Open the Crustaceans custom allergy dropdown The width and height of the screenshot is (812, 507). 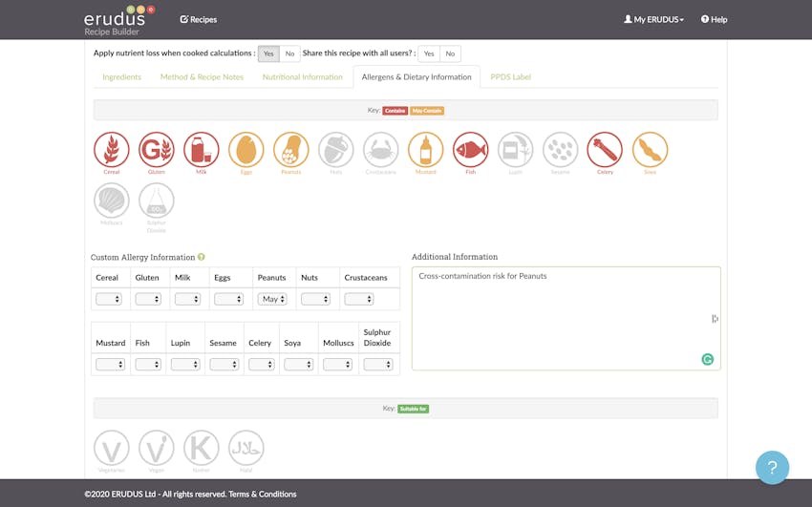[x=359, y=299]
